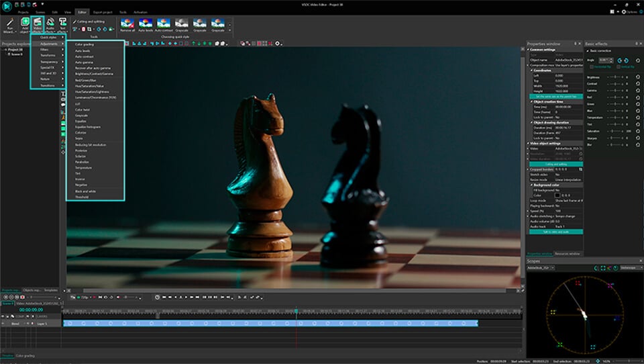The height and width of the screenshot is (364, 644).
Task: Click the crop tool icon in Tools group
Action: pos(89,29)
